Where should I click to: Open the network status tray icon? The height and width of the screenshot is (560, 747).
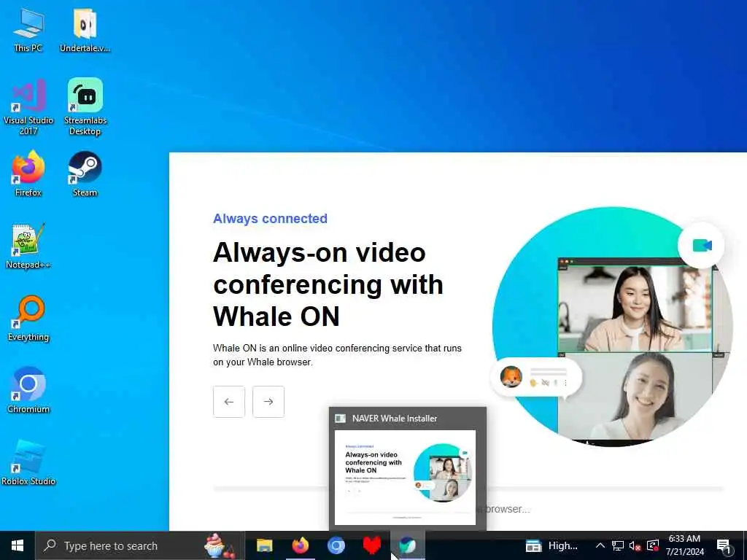point(617,545)
